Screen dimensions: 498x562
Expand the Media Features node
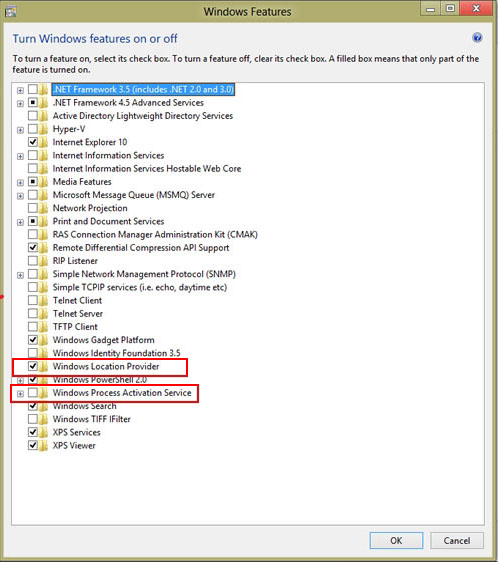tap(20, 183)
